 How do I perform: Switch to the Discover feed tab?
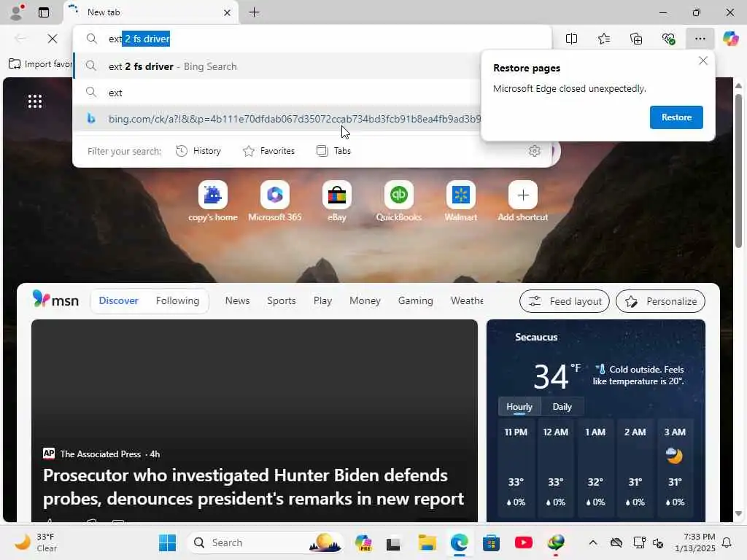119,300
